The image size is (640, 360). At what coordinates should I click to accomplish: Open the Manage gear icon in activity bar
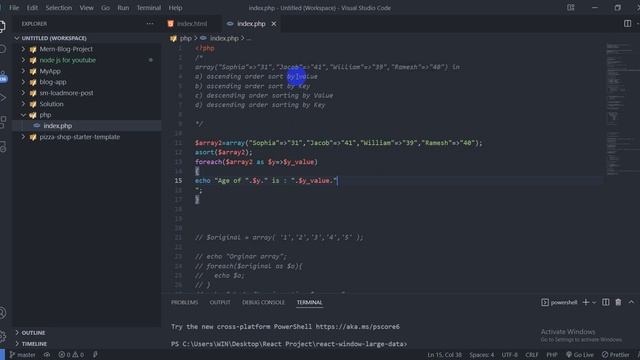pos(3,336)
